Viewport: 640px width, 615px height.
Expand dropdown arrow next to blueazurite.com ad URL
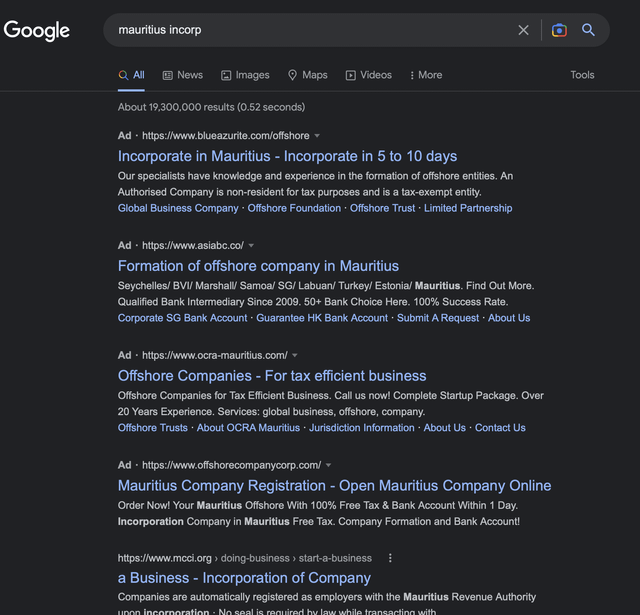[x=317, y=136]
